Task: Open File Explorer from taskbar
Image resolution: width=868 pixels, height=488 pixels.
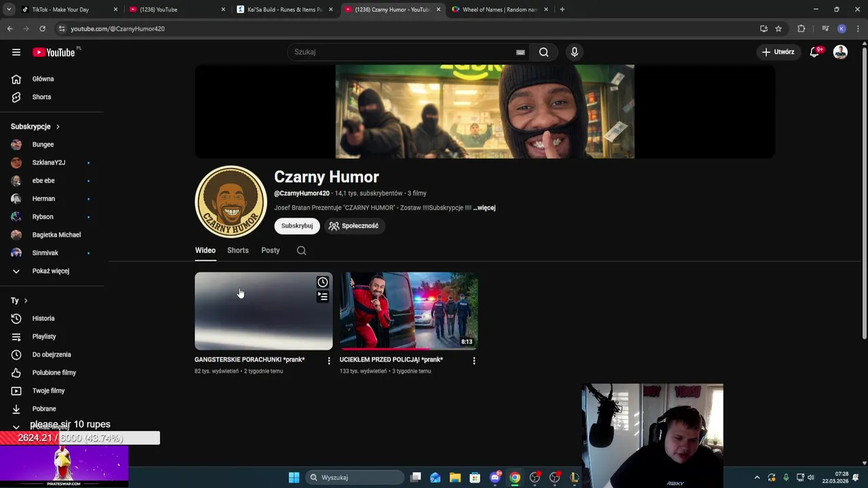Action: tap(455, 477)
